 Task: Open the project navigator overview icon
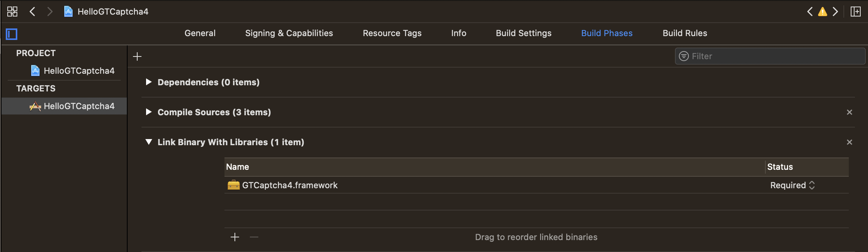pos(12,12)
